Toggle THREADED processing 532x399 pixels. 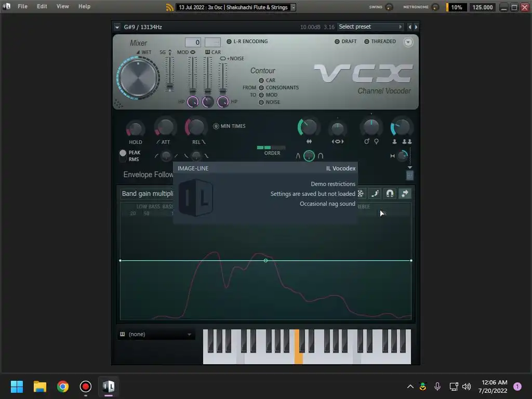coord(380,42)
